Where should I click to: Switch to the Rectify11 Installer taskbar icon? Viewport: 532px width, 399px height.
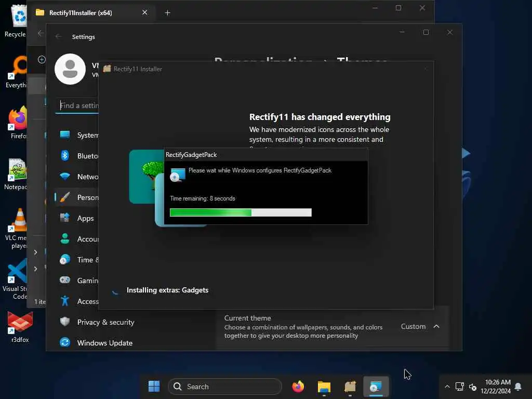350,387
